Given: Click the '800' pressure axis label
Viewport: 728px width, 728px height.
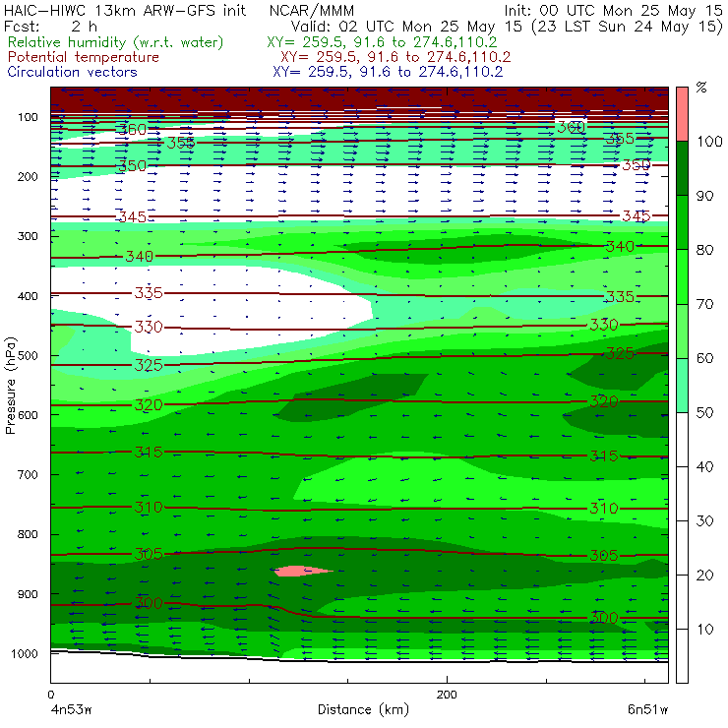Looking at the screenshot, I should [x=28, y=534].
